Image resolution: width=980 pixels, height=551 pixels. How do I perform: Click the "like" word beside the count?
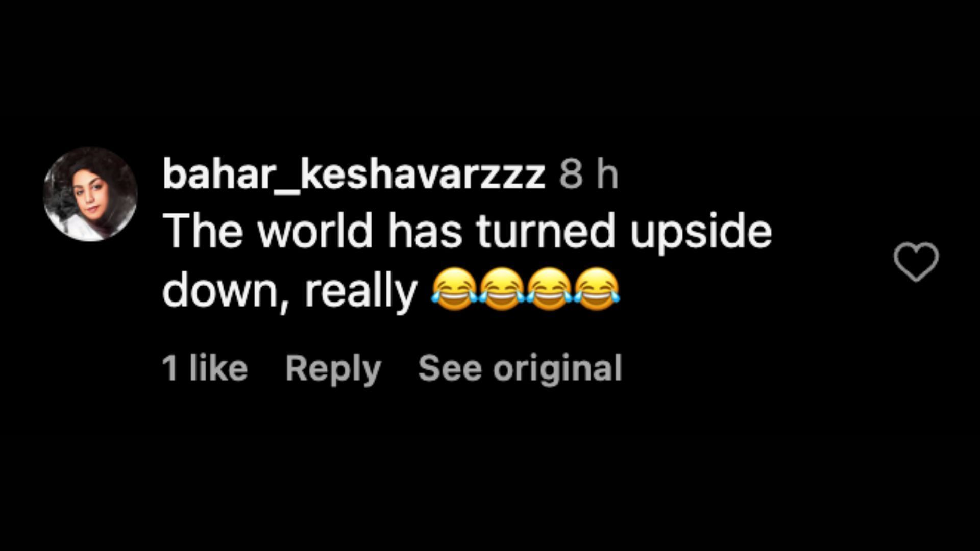tap(218, 367)
